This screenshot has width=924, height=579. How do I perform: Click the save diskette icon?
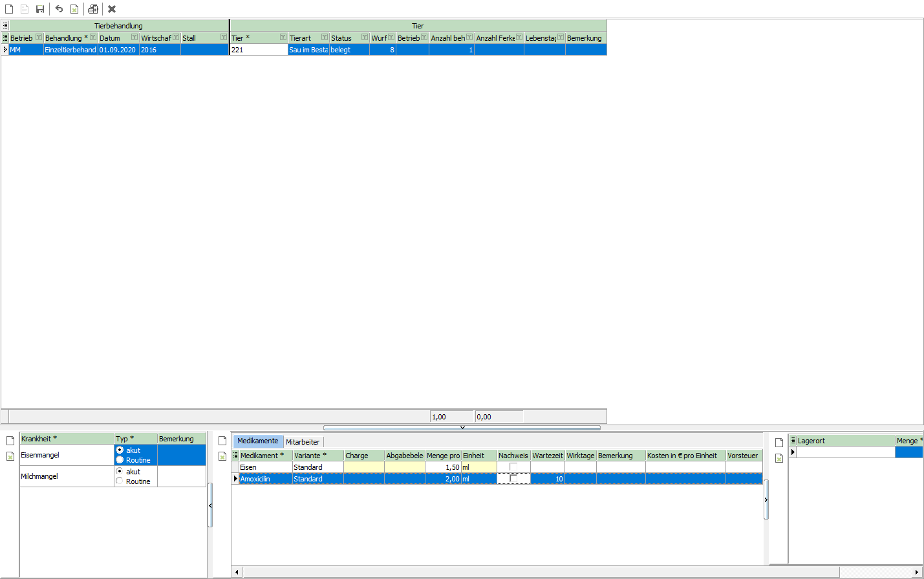click(40, 9)
